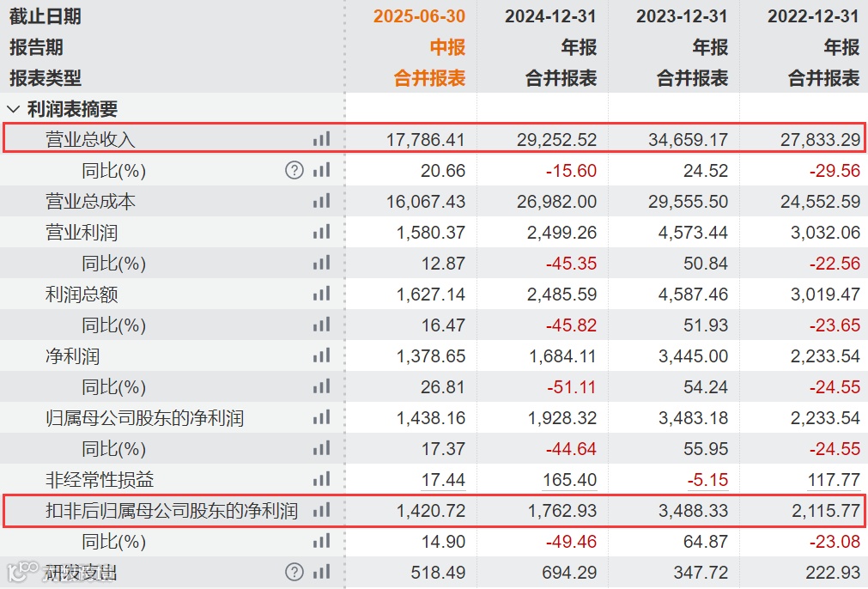The height and width of the screenshot is (589, 868).
Task: Click the 非经常性损益 row label
Action: point(100,480)
